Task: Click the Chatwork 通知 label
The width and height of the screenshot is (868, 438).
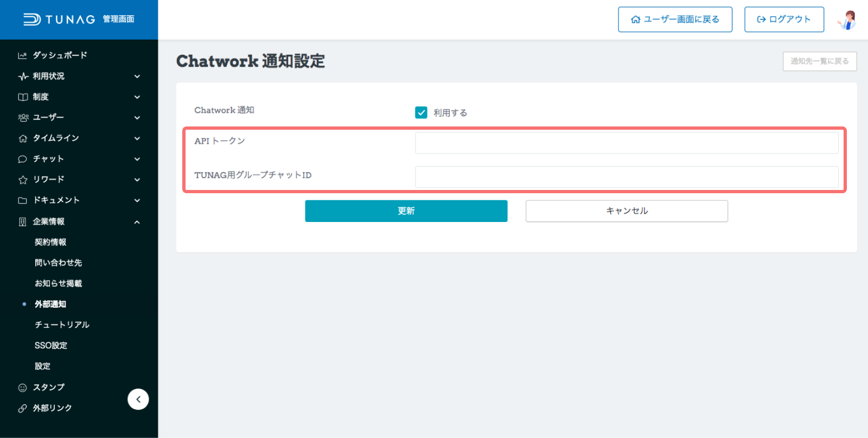Action: (x=224, y=110)
